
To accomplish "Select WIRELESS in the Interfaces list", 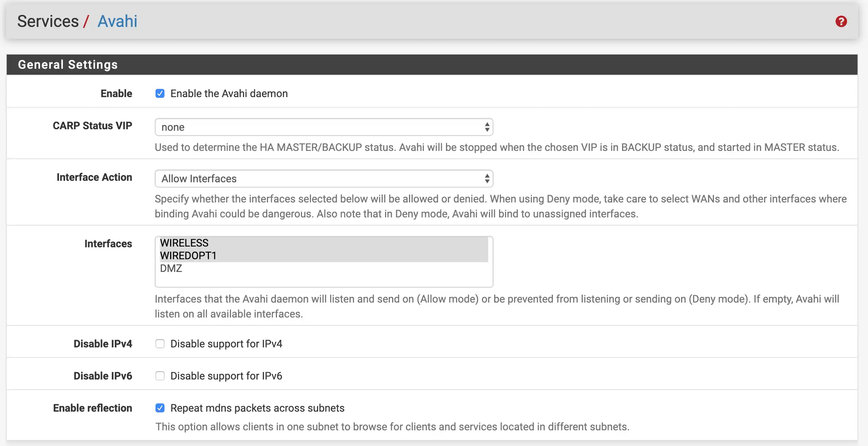I will pyautogui.click(x=324, y=243).
